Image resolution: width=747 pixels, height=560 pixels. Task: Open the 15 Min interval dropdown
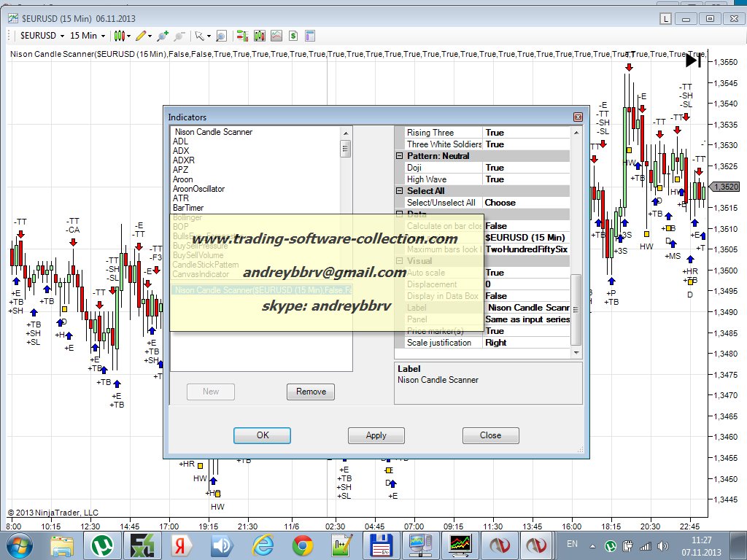pyautogui.click(x=88, y=35)
